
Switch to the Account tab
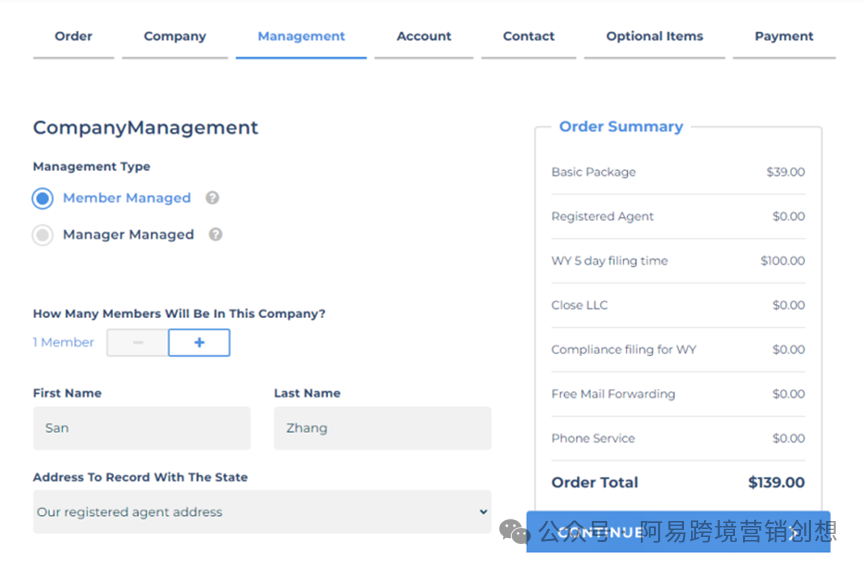424,36
